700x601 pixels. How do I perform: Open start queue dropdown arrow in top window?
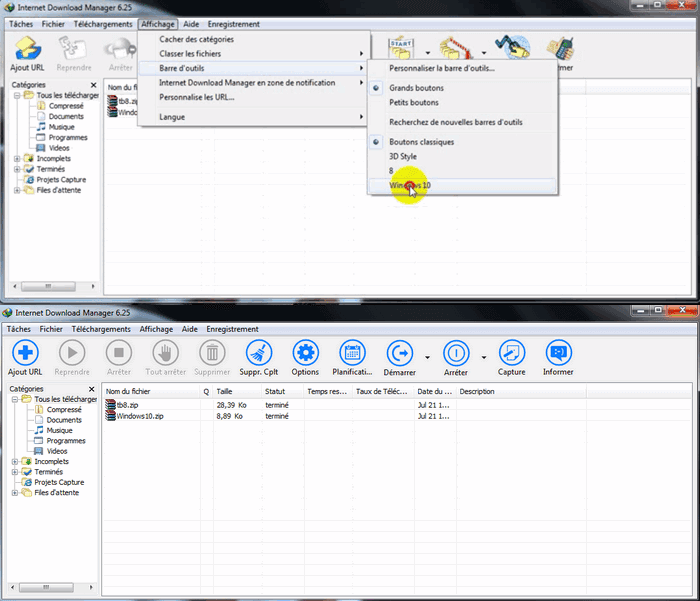(428, 53)
